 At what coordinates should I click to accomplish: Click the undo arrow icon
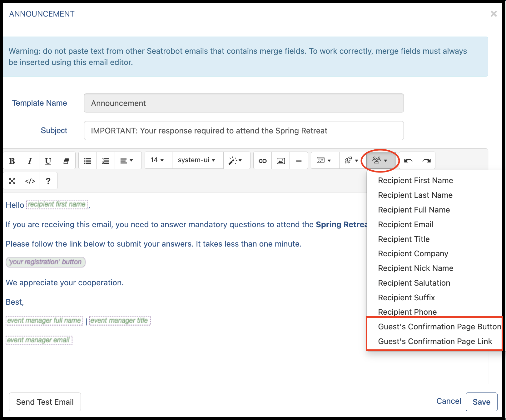(x=408, y=161)
